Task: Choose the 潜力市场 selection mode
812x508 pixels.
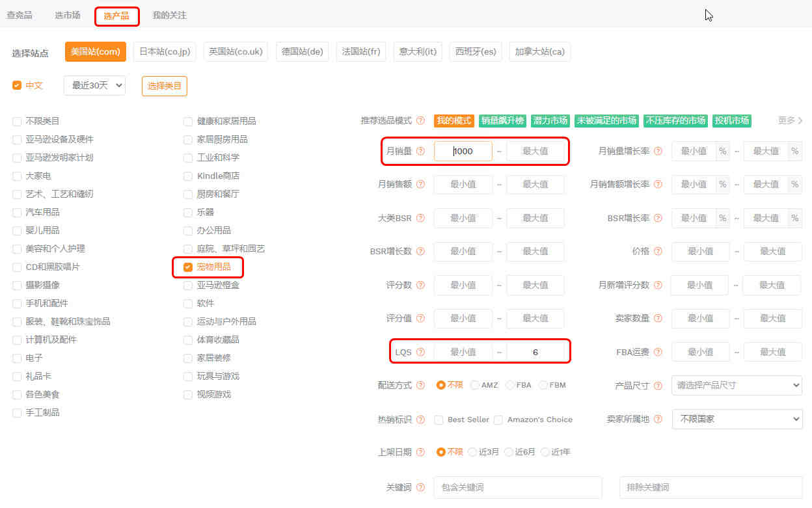Action: click(550, 120)
